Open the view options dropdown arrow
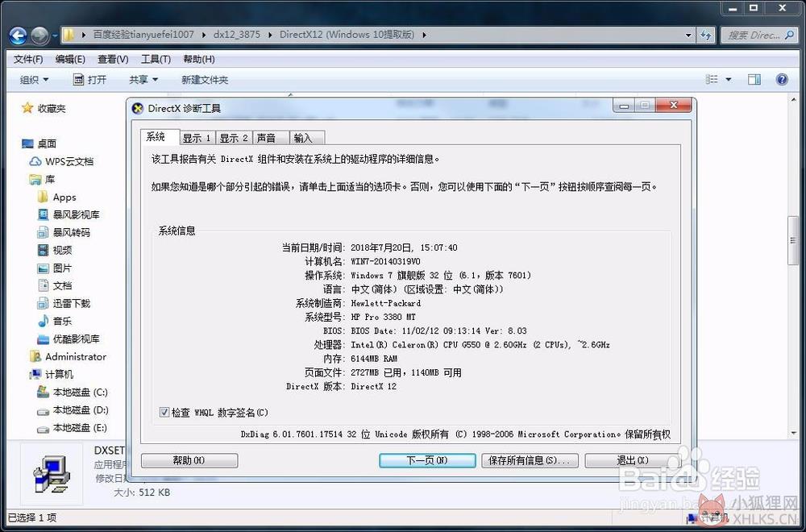Image resolution: width=806 pixels, height=532 pixels. coord(729,79)
